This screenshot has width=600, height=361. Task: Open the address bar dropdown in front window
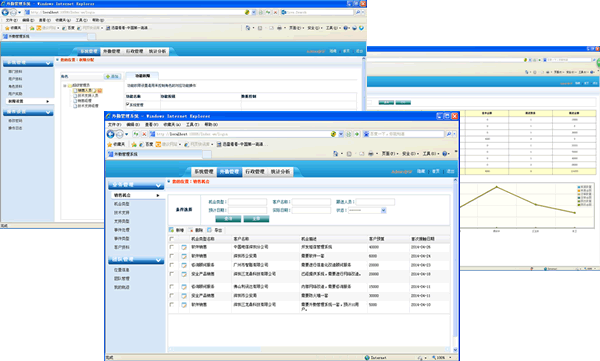(341, 134)
